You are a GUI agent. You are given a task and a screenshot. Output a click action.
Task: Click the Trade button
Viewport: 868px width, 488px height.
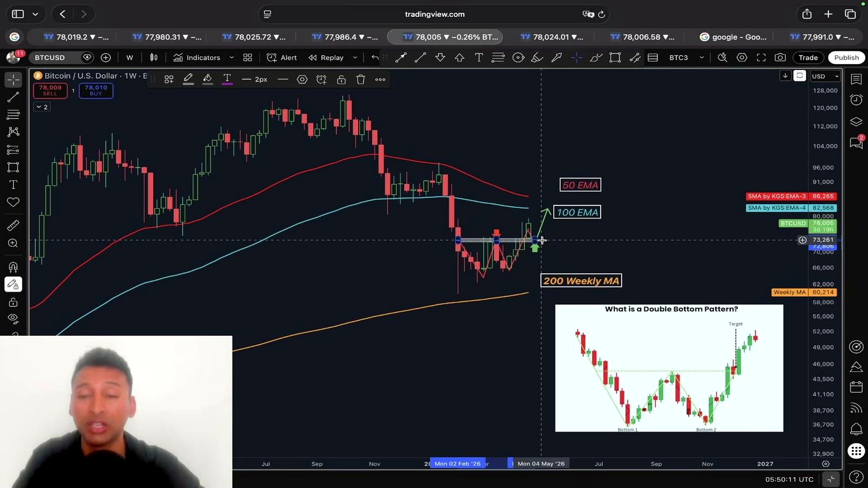(808, 57)
